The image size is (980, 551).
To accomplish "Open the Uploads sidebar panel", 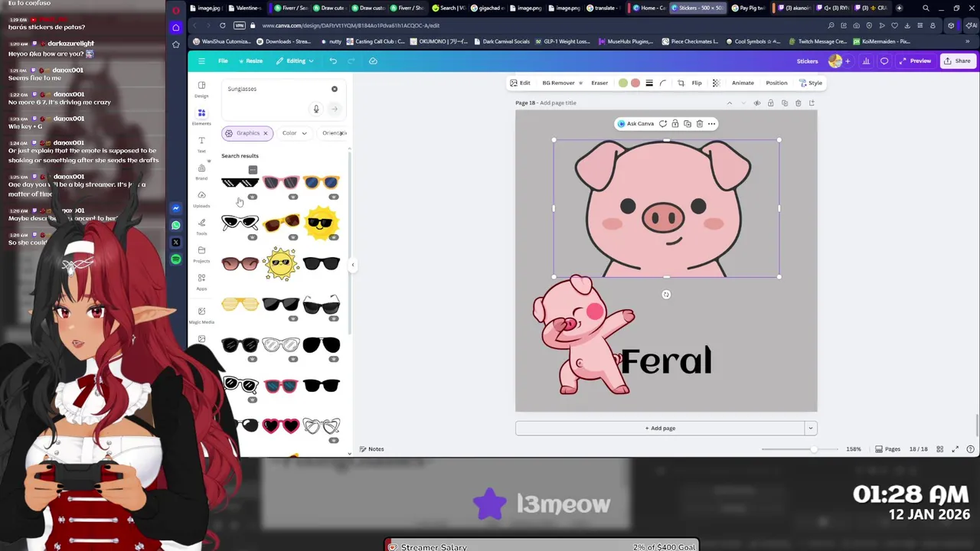I will click(201, 199).
